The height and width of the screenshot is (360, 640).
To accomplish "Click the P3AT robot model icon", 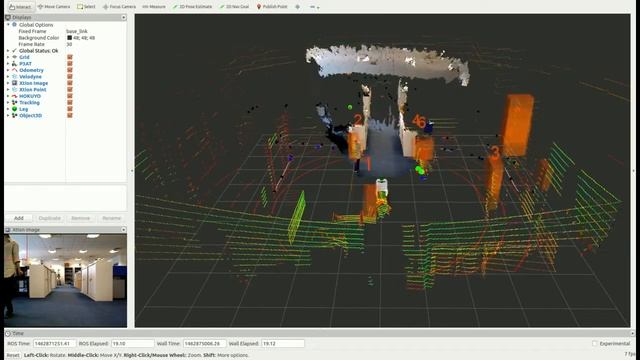I will [15, 64].
